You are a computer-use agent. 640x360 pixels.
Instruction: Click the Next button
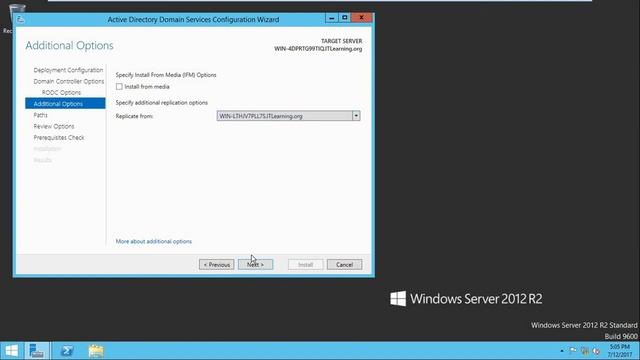coord(256,264)
